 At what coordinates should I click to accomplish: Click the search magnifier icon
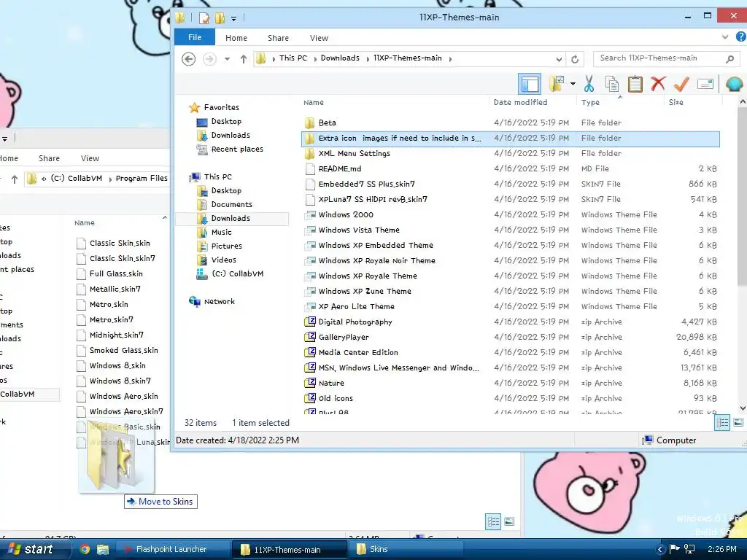(729, 58)
